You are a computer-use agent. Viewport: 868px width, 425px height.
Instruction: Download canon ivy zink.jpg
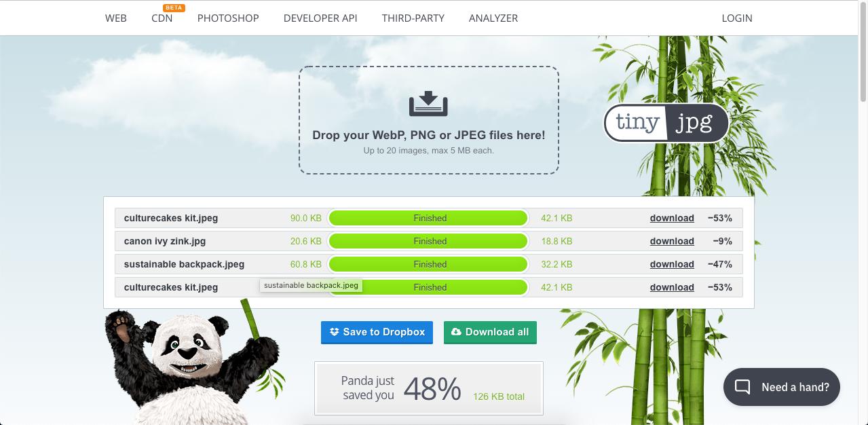pyautogui.click(x=672, y=241)
